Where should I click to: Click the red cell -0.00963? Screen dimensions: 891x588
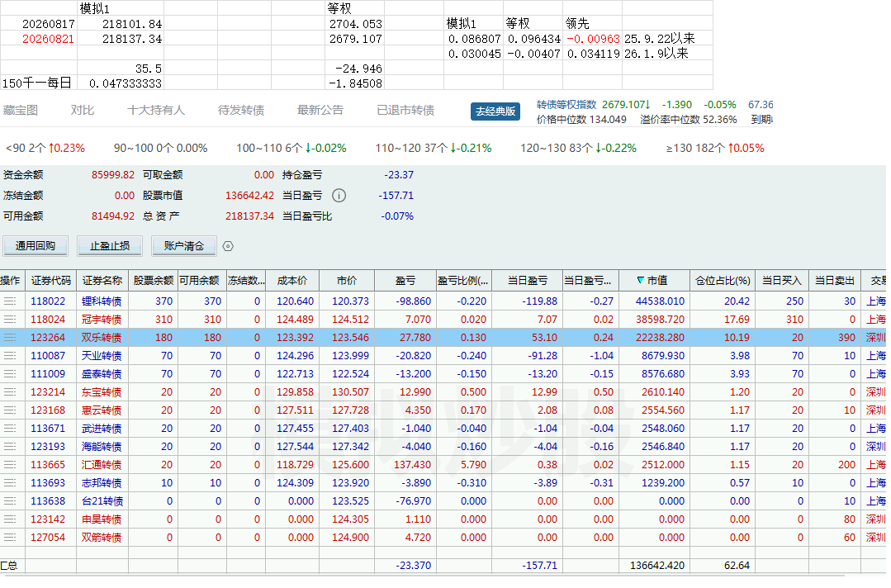coord(593,39)
